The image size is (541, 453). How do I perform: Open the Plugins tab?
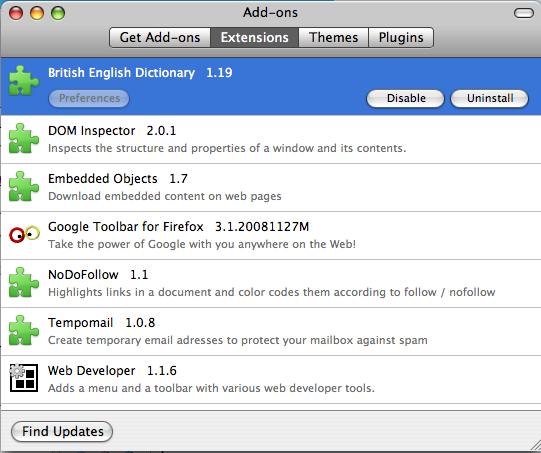coord(401,38)
